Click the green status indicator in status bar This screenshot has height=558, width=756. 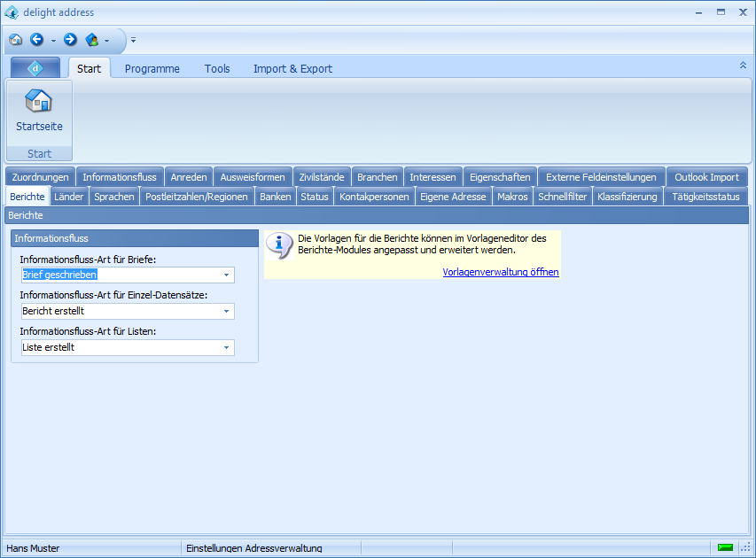click(725, 547)
